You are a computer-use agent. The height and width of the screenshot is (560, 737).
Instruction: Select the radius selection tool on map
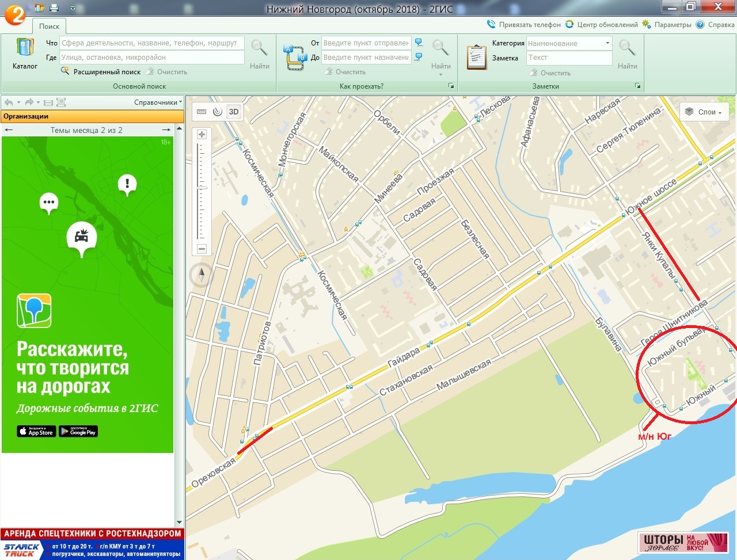(217, 112)
